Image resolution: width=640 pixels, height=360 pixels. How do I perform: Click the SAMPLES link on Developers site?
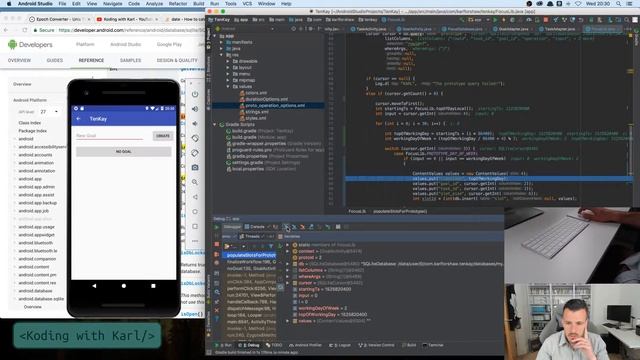[x=131, y=60]
